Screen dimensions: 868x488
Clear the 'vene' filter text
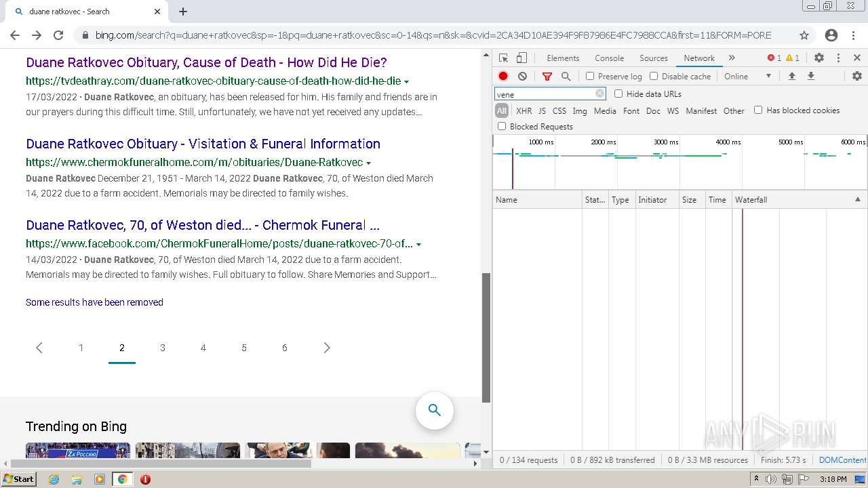coord(599,94)
